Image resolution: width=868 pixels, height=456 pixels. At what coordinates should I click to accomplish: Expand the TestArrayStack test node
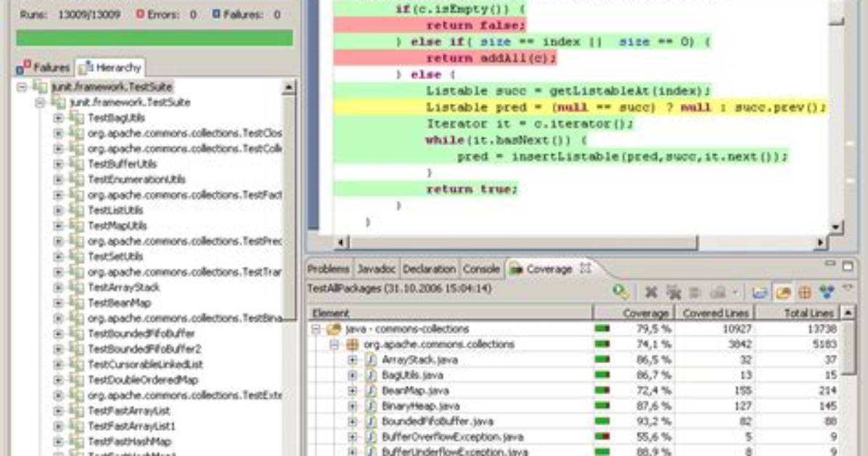point(58,288)
